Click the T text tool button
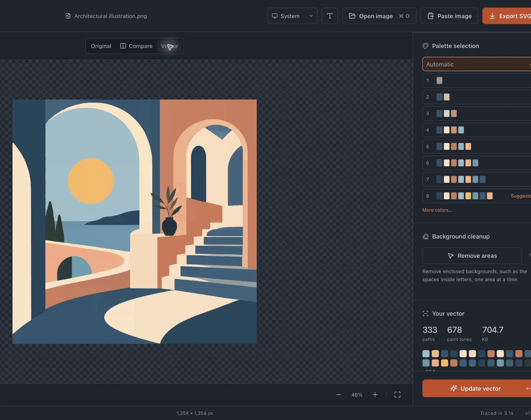The image size is (531, 420). pyautogui.click(x=330, y=16)
